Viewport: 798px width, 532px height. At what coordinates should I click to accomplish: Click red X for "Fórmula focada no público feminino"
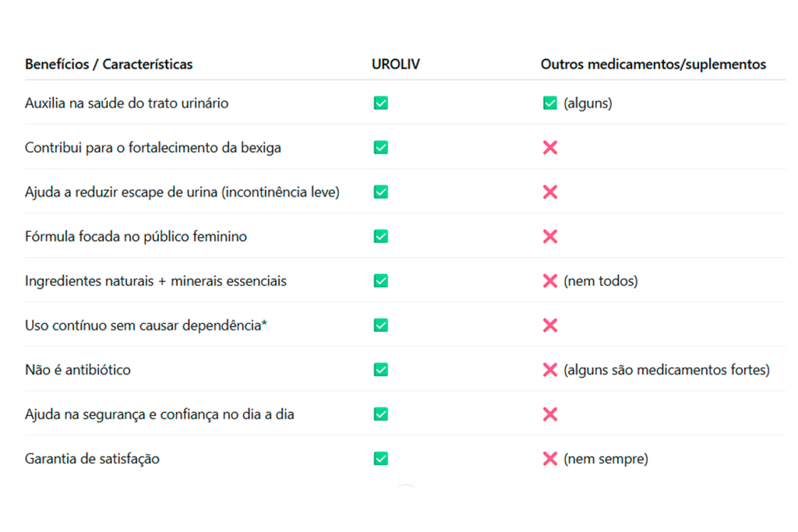click(x=549, y=236)
